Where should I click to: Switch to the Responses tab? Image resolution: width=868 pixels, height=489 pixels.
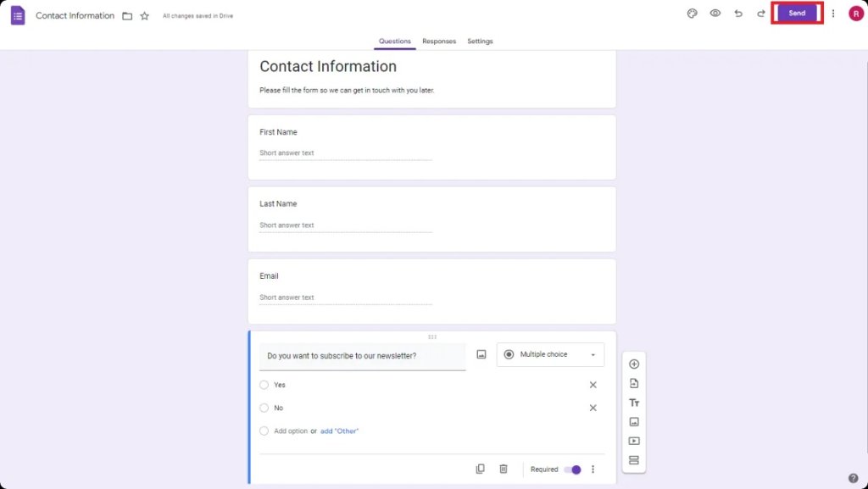[438, 41]
